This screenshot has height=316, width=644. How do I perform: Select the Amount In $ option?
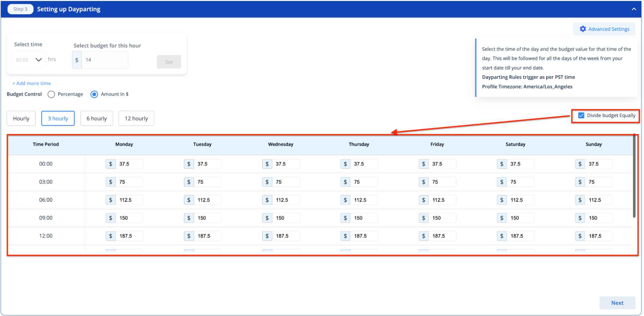(94, 94)
